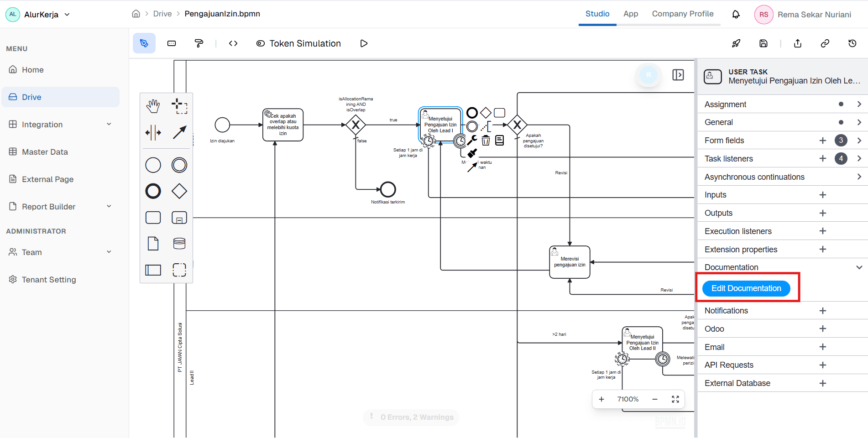This screenshot has width=868, height=438.
Task: Click zoom out minus control
Action: (x=655, y=399)
